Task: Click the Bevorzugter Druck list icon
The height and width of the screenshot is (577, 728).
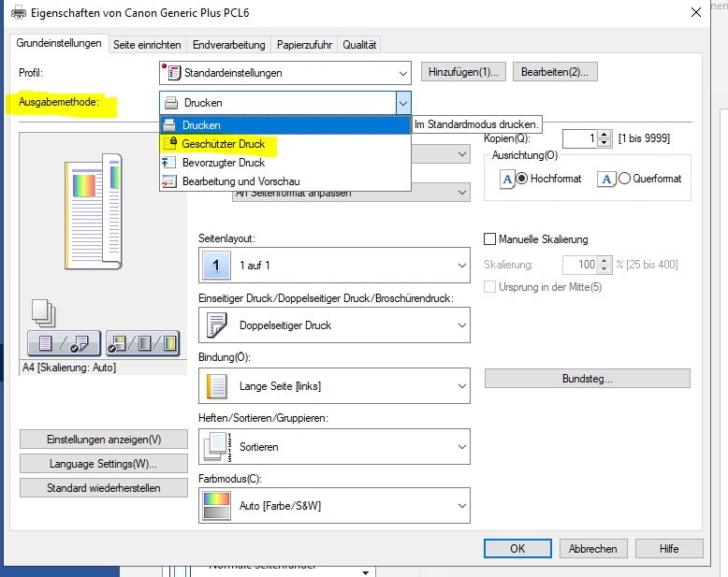Action: (168, 163)
